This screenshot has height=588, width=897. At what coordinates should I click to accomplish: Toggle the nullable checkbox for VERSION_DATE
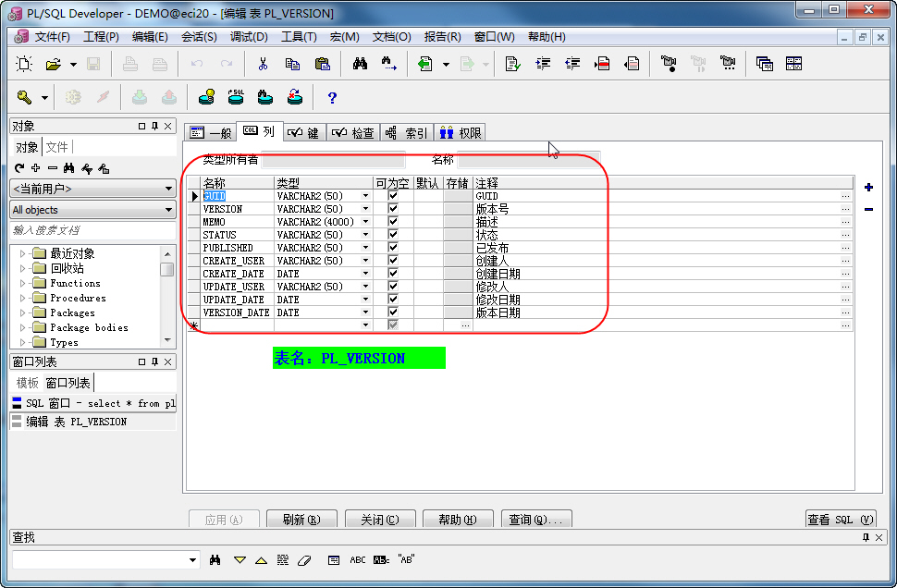393,312
